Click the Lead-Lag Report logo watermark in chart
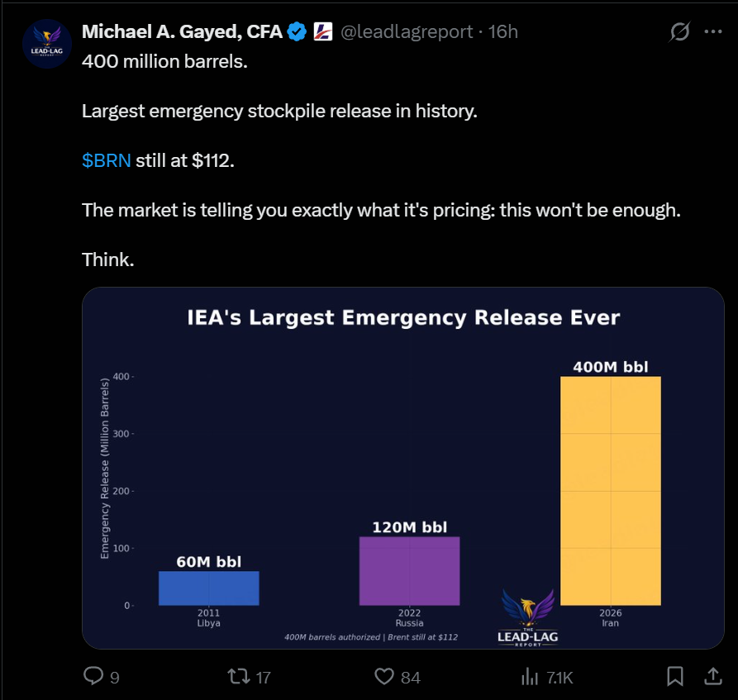Viewport: 738px width, 700px height. click(527, 617)
